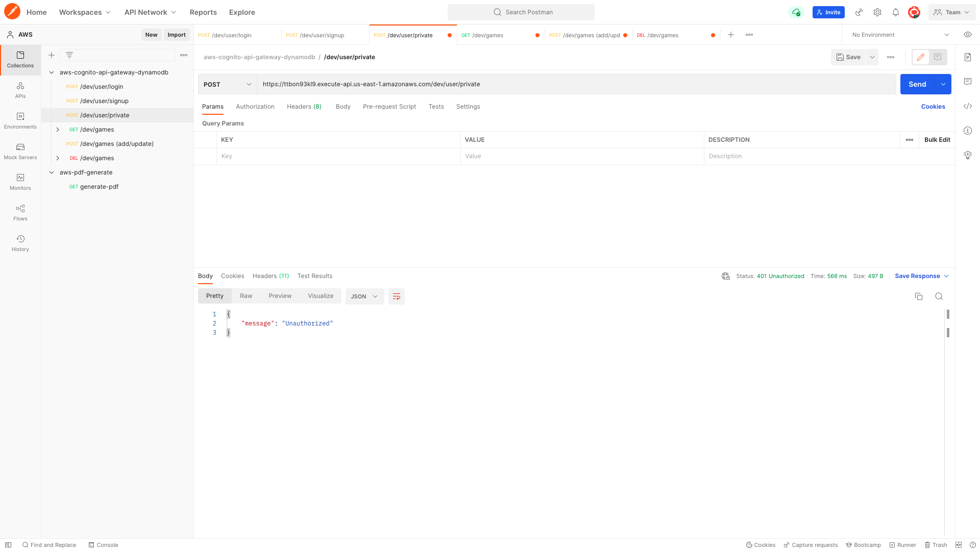The width and height of the screenshot is (980, 551).
Task: Search the response with the magnifier icon
Action: (x=939, y=296)
